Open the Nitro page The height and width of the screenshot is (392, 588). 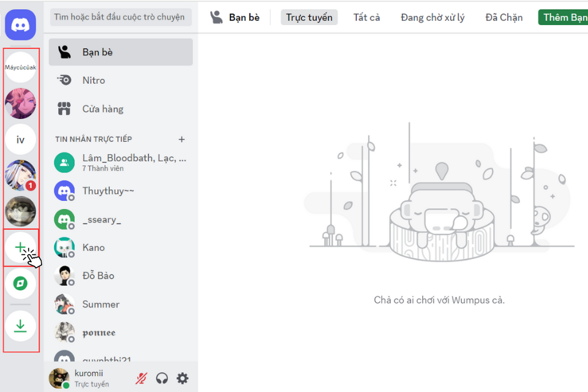coord(121,80)
